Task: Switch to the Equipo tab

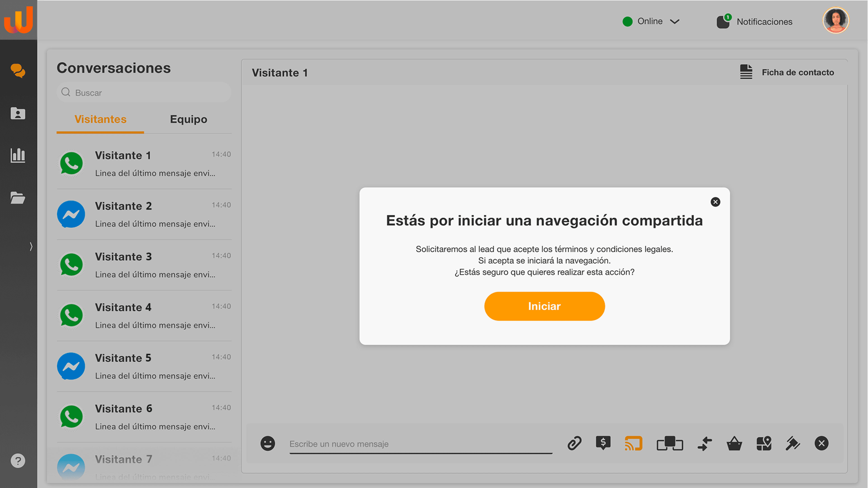Action: point(188,119)
